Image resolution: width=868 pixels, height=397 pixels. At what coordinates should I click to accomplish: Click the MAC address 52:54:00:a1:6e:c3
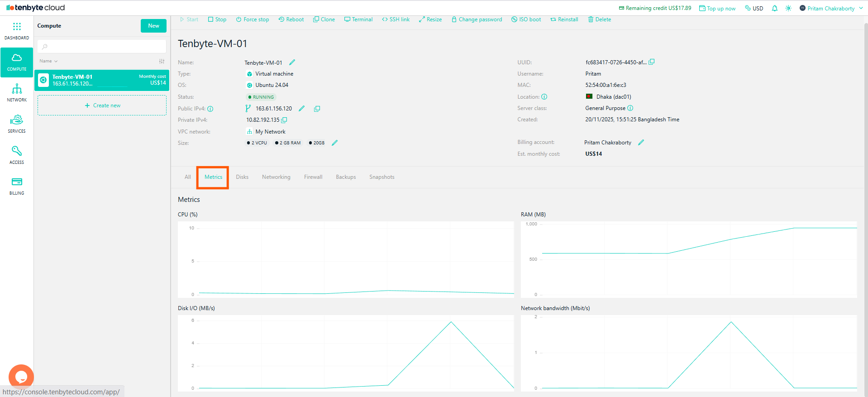click(x=606, y=85)
